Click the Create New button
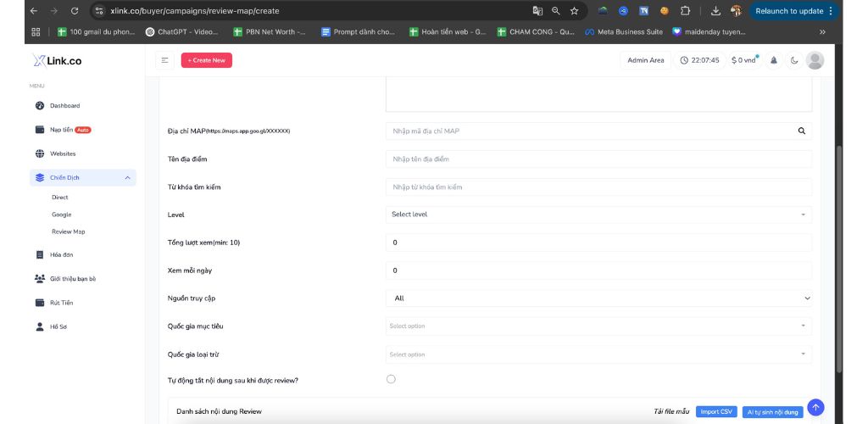Viewport: 868px width, 424px height. click(x=207, y=60)
